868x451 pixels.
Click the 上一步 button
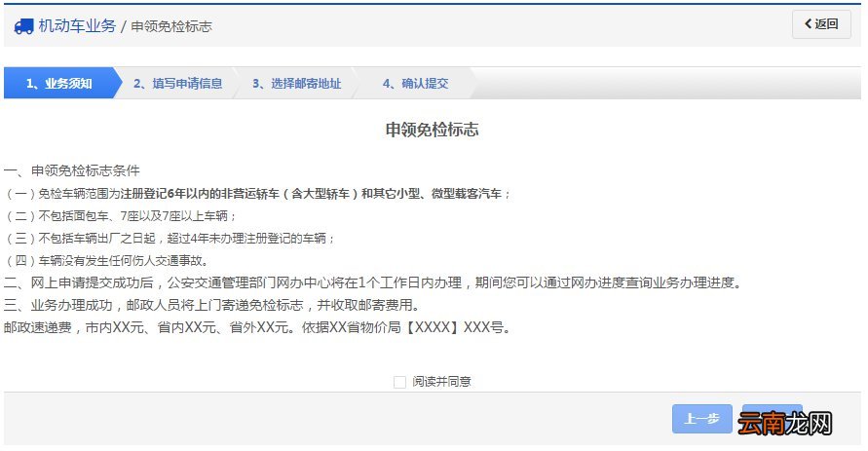click(x=701, y=419)
